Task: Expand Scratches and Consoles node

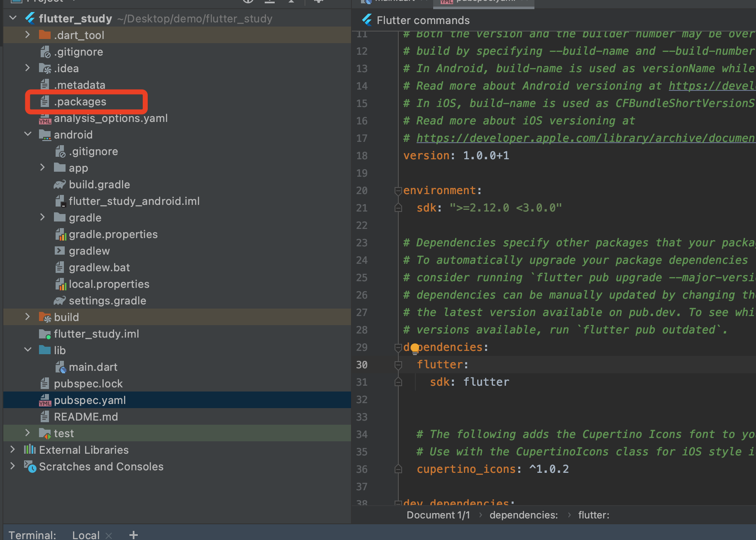Action: pos(12,466)
